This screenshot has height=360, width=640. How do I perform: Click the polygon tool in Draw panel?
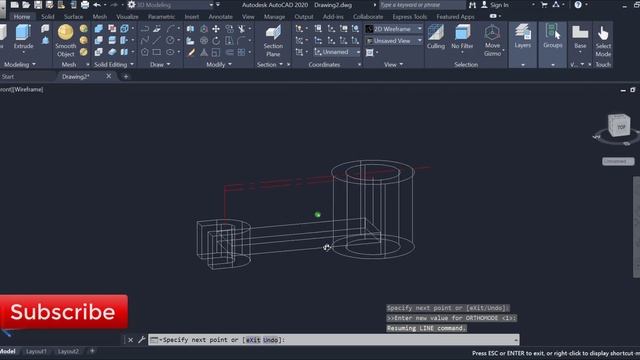click(x=145, y=52)
